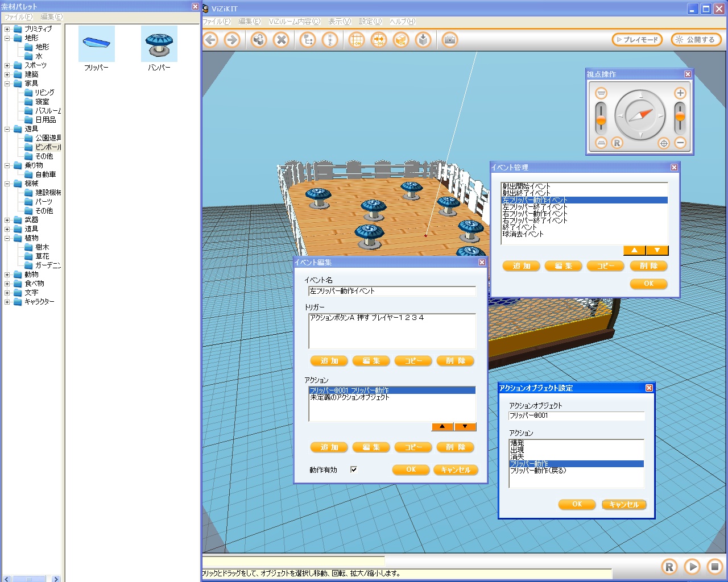
Task: Click the crosshair target icon in 視点操作 panel
Action: coord(663,143)
